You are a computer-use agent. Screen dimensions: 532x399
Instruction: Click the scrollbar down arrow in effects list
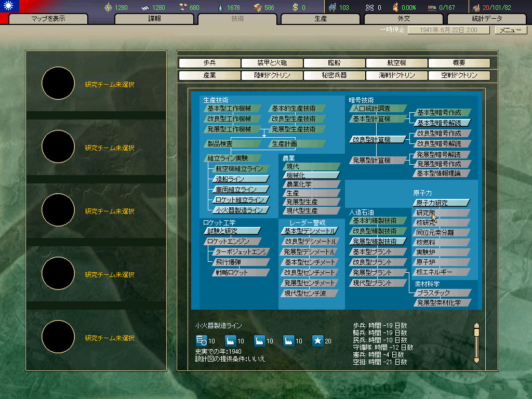tap(476, 361)
